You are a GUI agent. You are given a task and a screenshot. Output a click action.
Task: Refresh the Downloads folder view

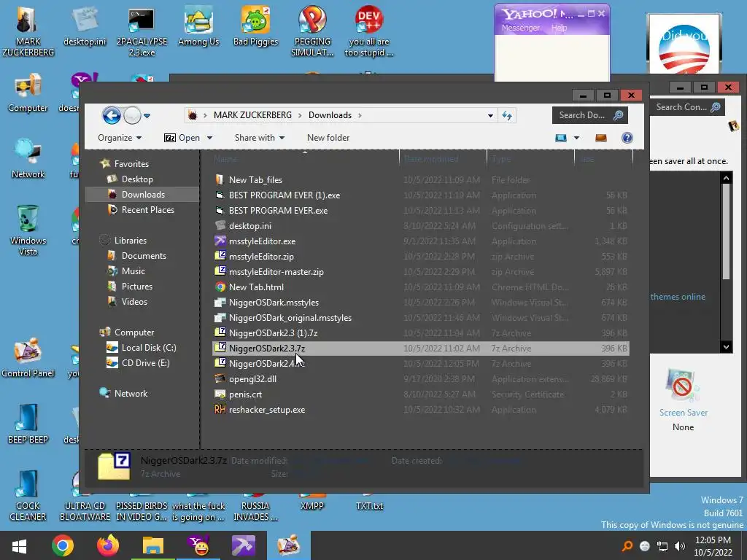point(507,115)
